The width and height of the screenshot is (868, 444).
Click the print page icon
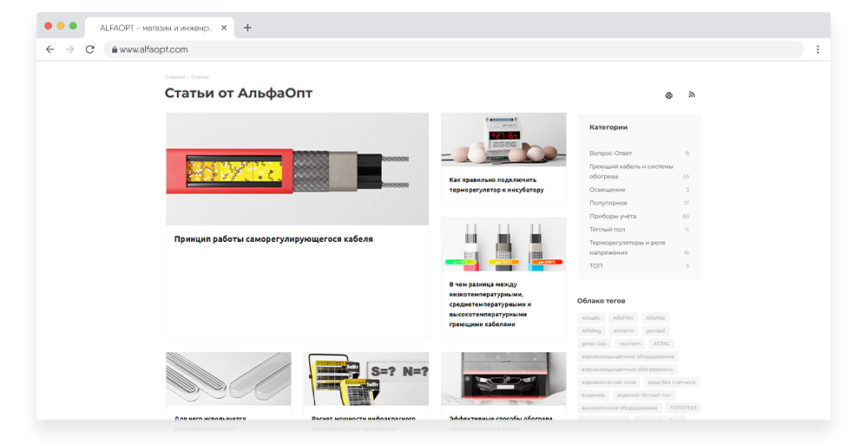tap(668, 95)
